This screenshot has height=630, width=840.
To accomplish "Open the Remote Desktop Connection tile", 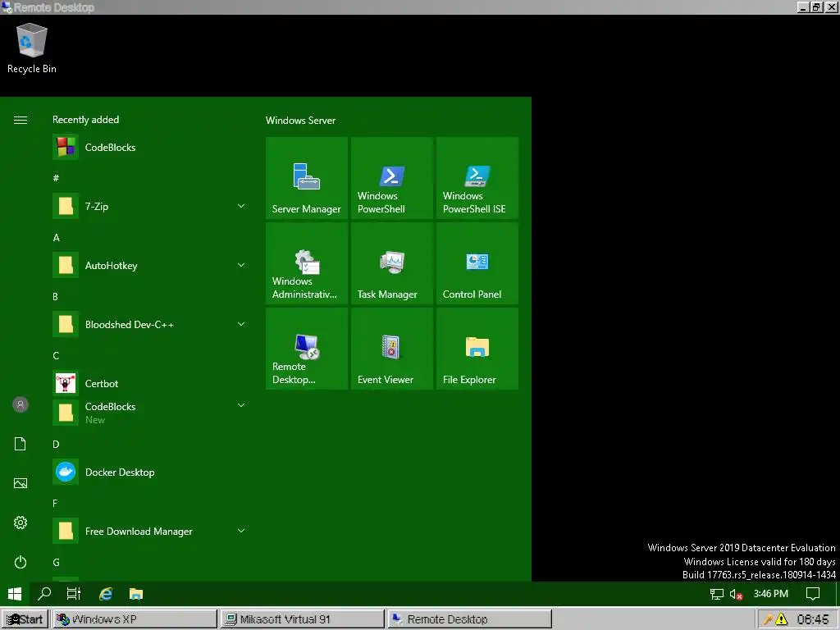I will (x=307, y=349).
